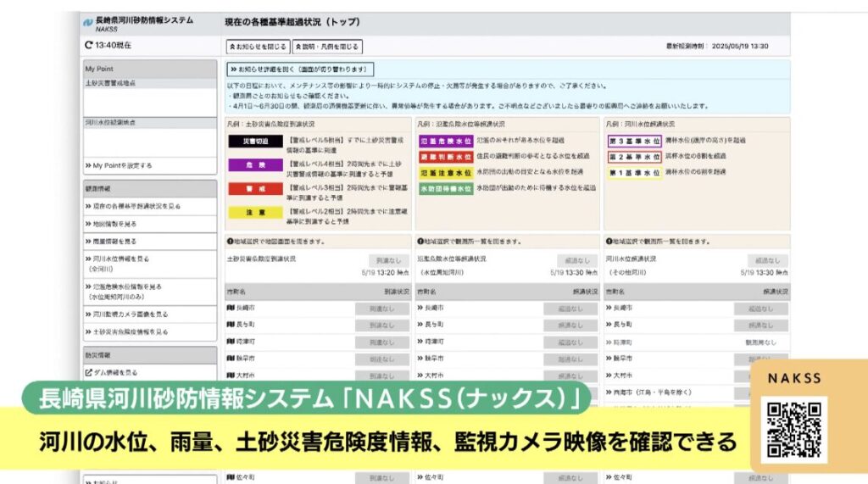Click overall 超過なし badge beside 河川水位超過状況

tap(767, 260)
